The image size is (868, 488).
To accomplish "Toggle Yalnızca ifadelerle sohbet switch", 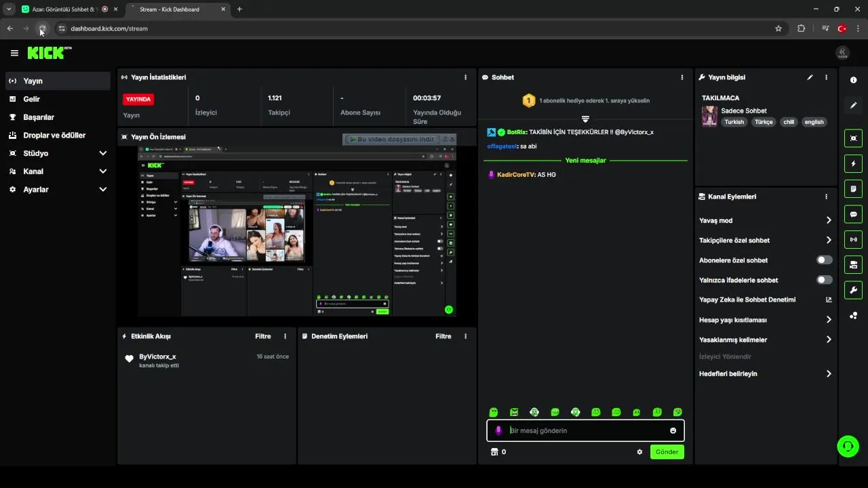I will (824, 280).
